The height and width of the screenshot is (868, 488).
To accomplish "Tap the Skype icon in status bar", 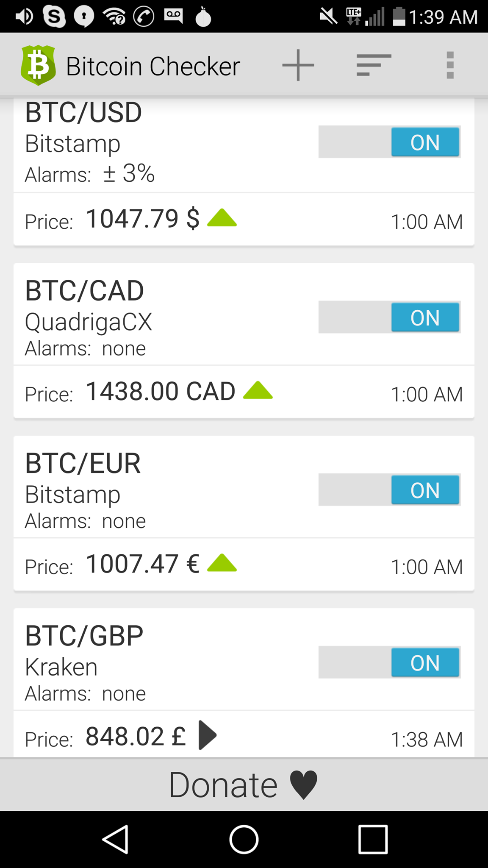I will tap(54, 17).
